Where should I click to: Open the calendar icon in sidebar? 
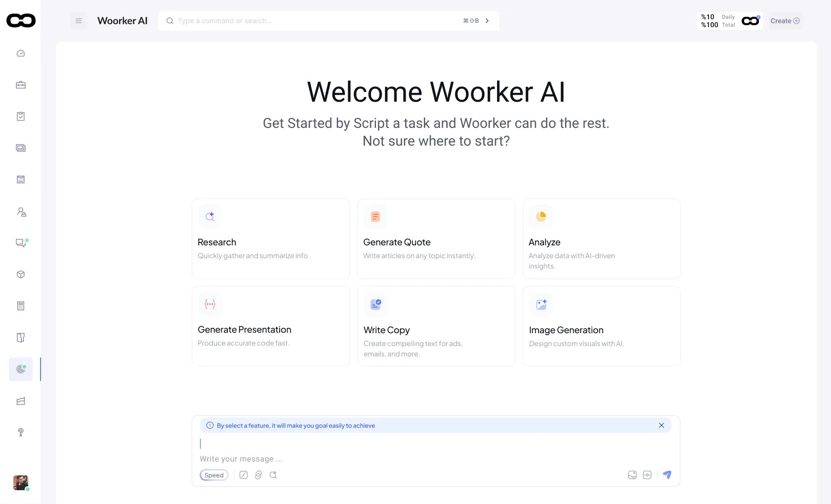pyautogui.click(x=21, y=180)
